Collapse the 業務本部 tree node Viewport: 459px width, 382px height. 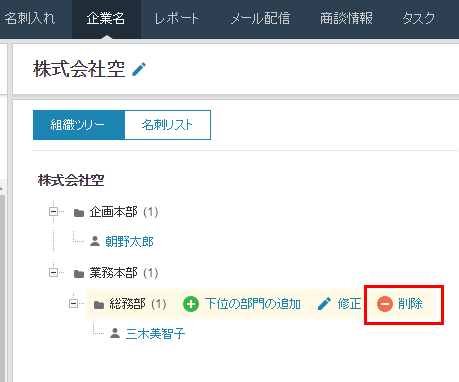[x=53, y=272]
